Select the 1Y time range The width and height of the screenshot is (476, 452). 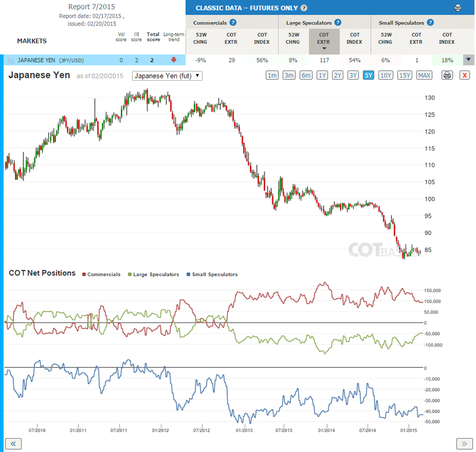322,75
